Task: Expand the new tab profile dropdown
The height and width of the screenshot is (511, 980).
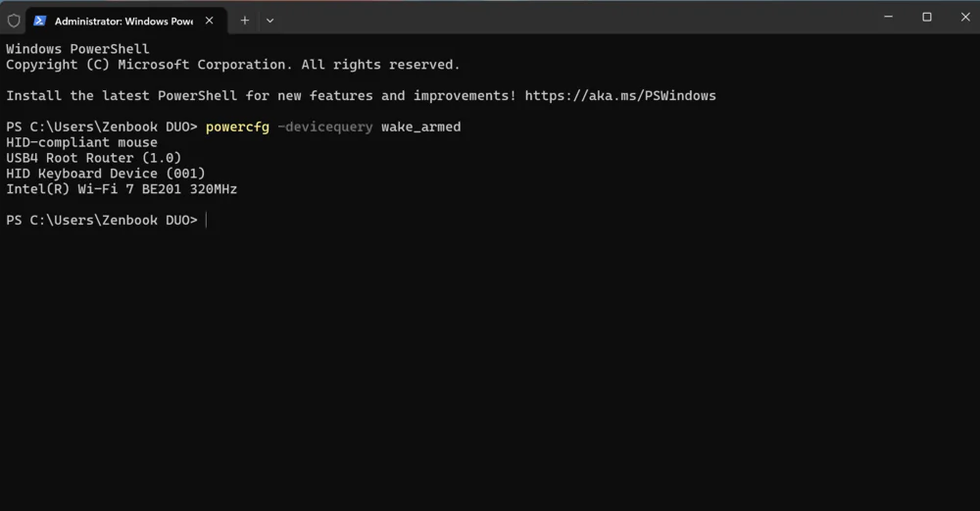Action: pyautogui.click(x=270, y=21)
